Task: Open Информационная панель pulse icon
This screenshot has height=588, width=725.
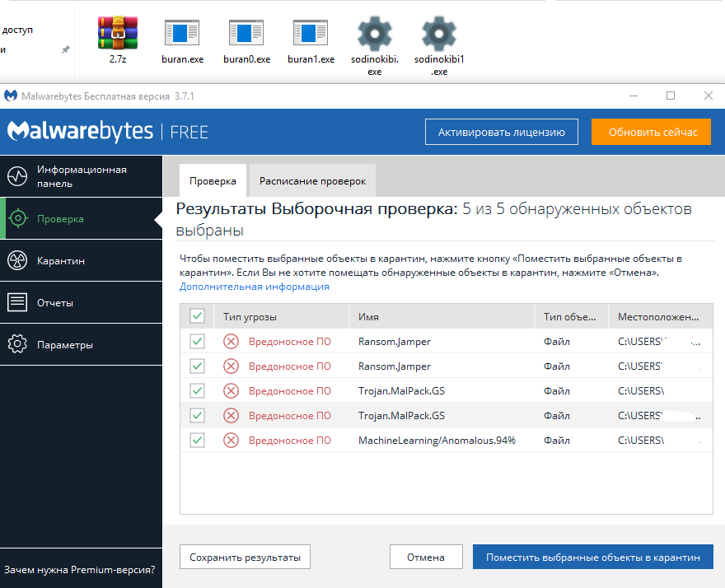Action: [17, 176]
